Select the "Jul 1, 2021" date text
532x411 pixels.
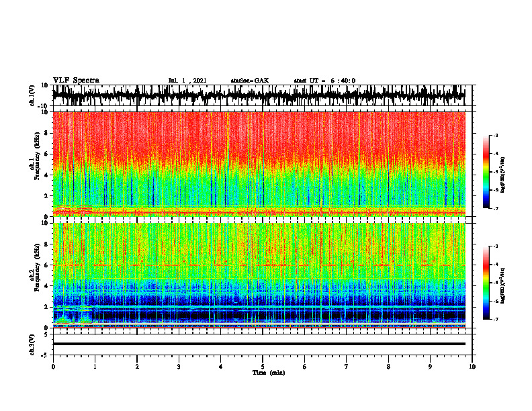187,81
